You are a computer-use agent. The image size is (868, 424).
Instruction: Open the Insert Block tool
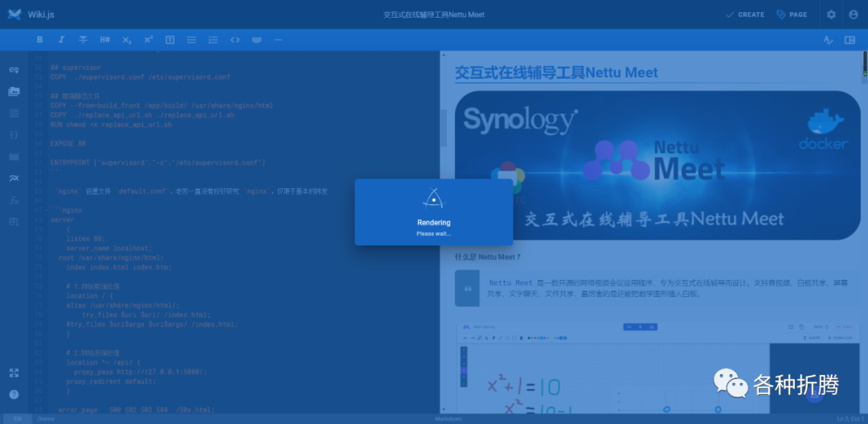click(x=14, y=113)
